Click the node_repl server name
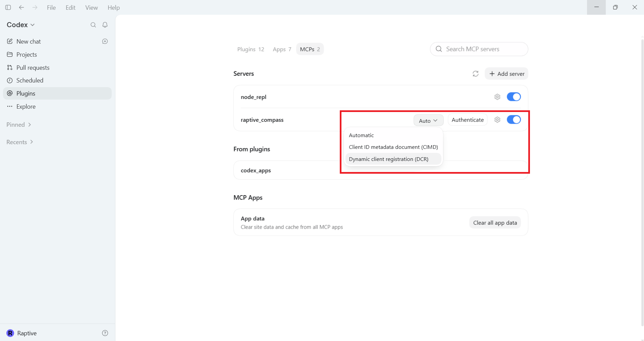644x341 pixels. pyautogui.click(x=254, y=97)
